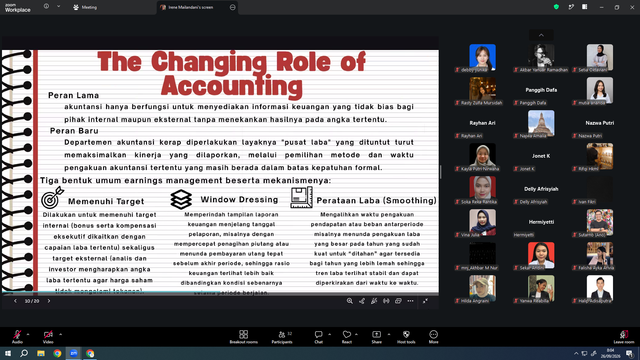Click the annotate icon under the shared screen

point(374,301)
